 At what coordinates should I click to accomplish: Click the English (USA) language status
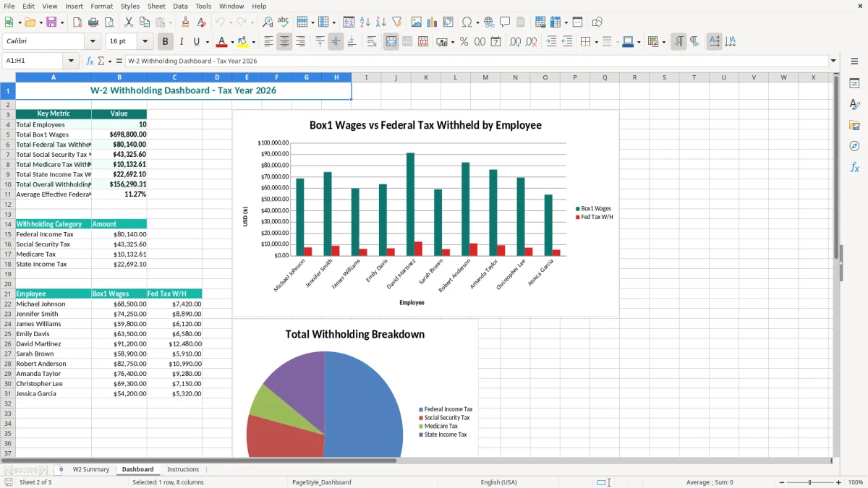[498, 482]
